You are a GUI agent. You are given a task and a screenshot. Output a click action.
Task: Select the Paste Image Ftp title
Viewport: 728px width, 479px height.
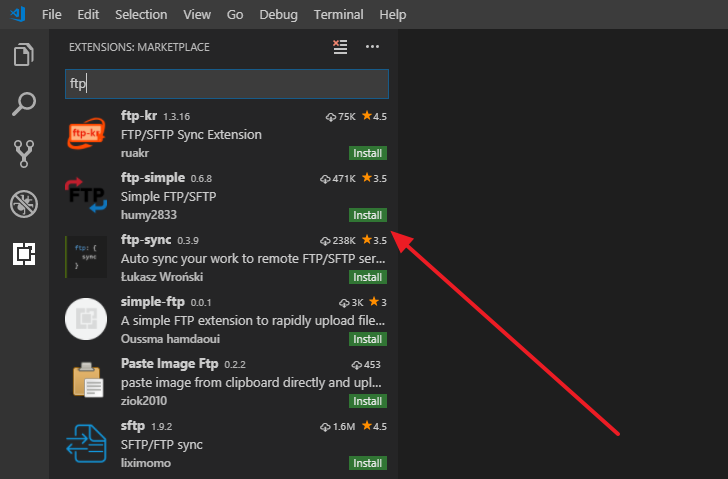tap(169, 363)
